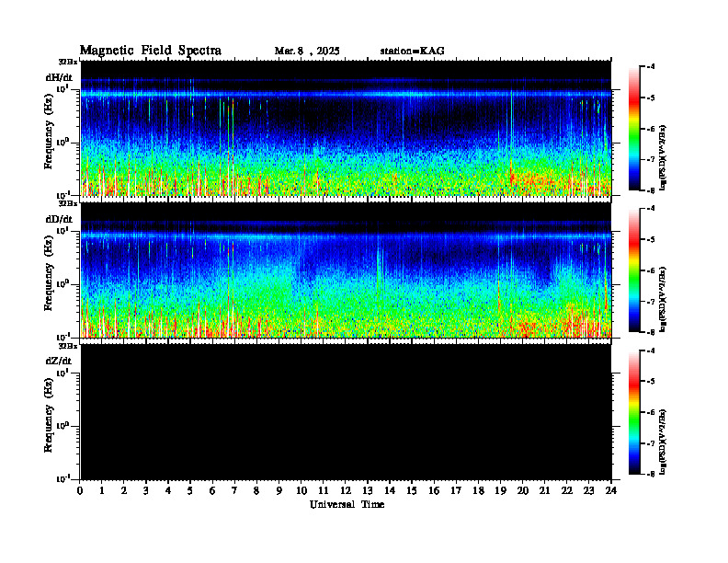
Task: Select the dZ/dt panel label
Action: (x=59, y=361)
